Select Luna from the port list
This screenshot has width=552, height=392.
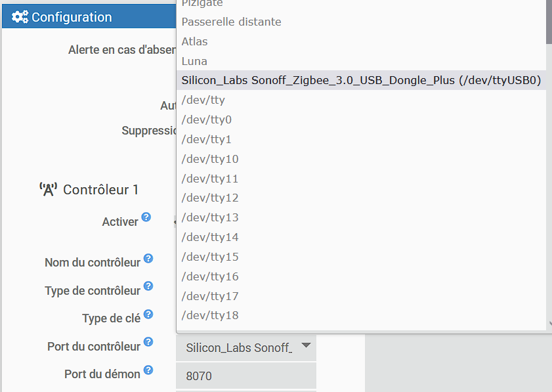pos(194,61)
